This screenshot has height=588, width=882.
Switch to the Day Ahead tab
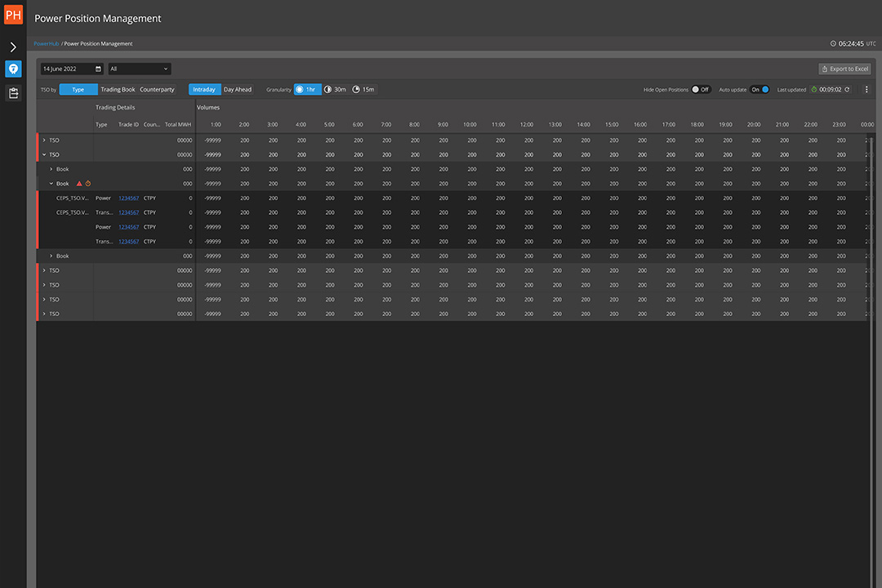click(238, 90)
